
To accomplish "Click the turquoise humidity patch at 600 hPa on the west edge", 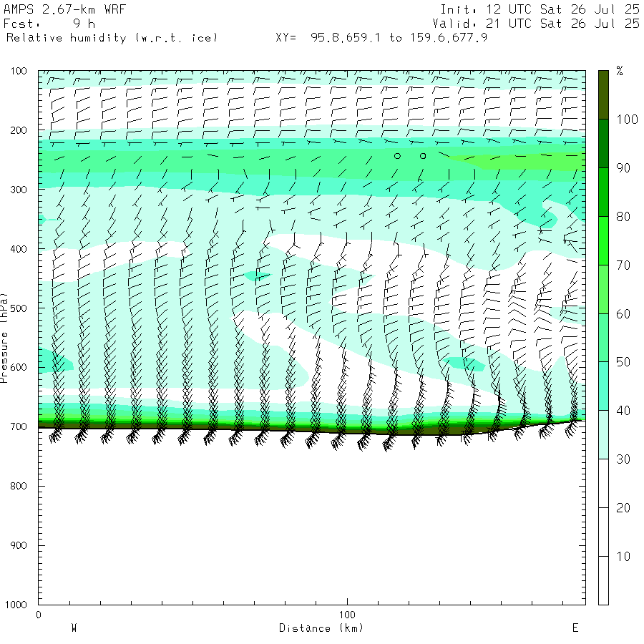I will [54, 361].
